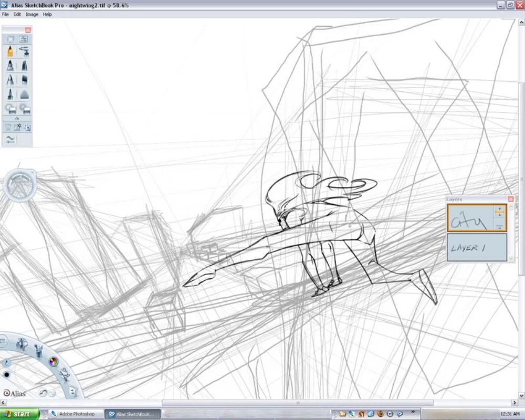Image resolution: width=525 pixels, height=420 pixels.
Task: Close the Layers panel
Action: coord(511,199)
